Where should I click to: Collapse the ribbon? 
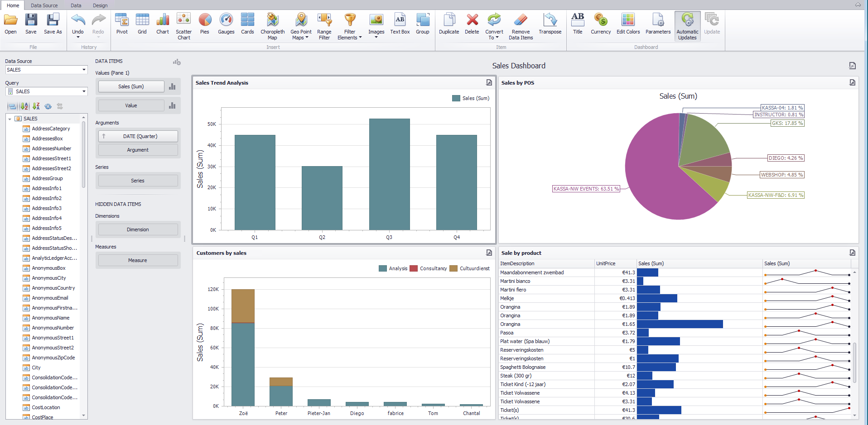tap(858, 5)
